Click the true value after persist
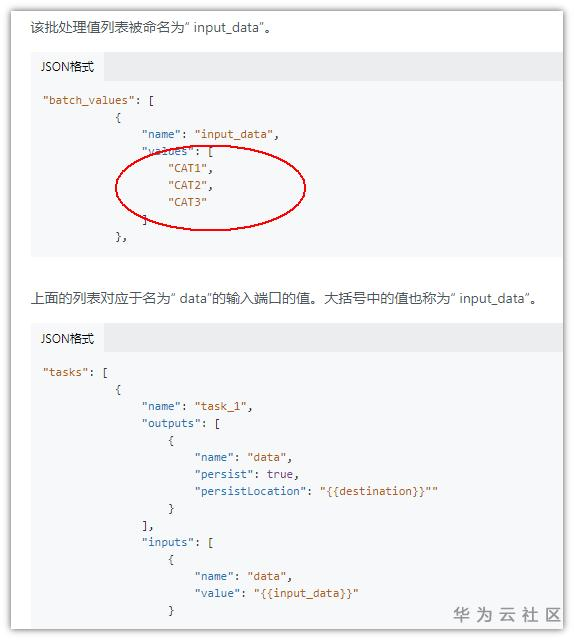The image size is (574, 640). 280,474
